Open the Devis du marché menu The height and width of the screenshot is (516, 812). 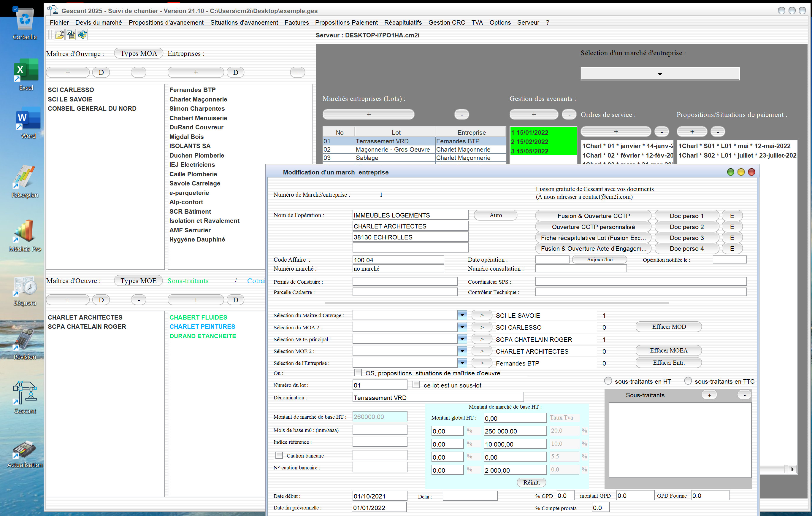(x=99, y=22)
